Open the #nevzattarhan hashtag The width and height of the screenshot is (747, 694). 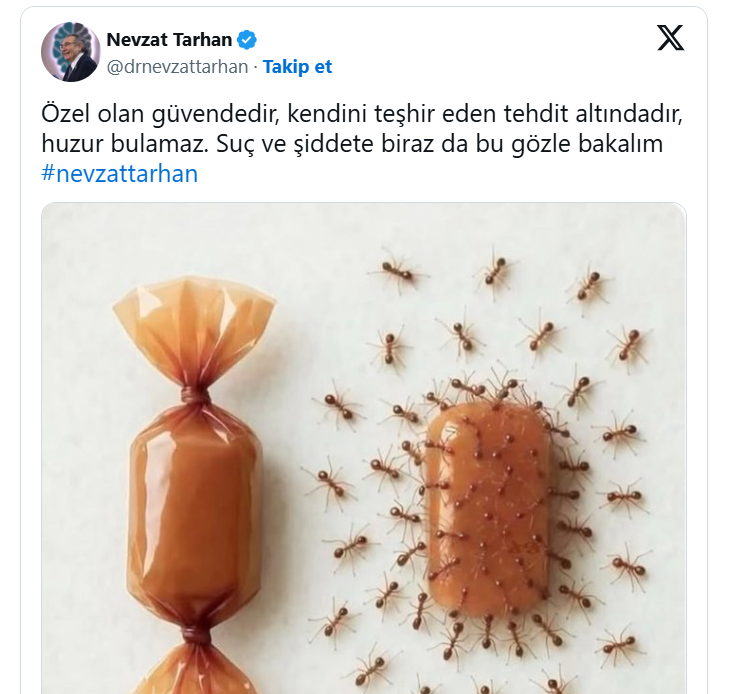click(x=120, y=174)
